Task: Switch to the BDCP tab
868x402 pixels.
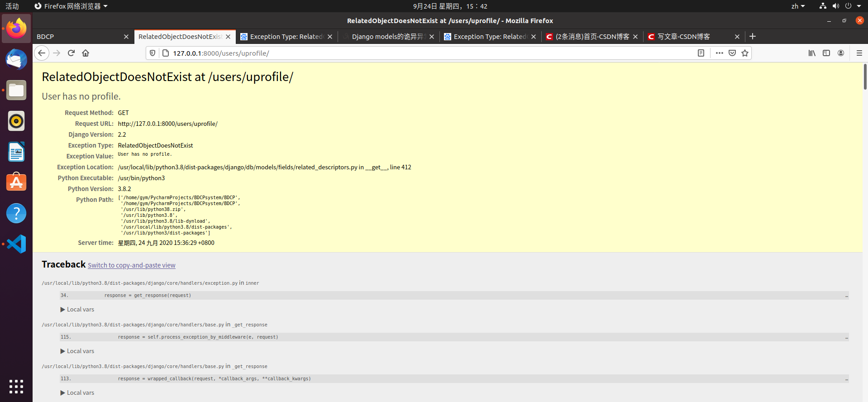Action: click(77, 37)
